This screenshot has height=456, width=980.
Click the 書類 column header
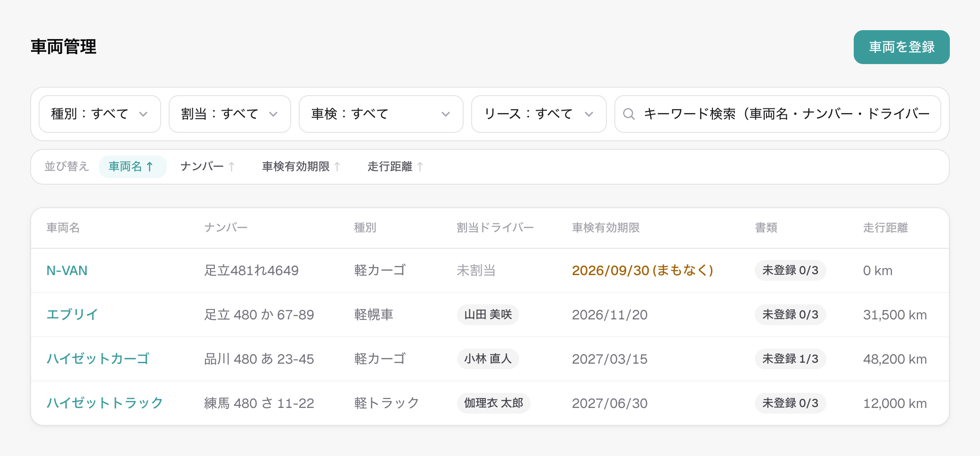tap(766, 228)
